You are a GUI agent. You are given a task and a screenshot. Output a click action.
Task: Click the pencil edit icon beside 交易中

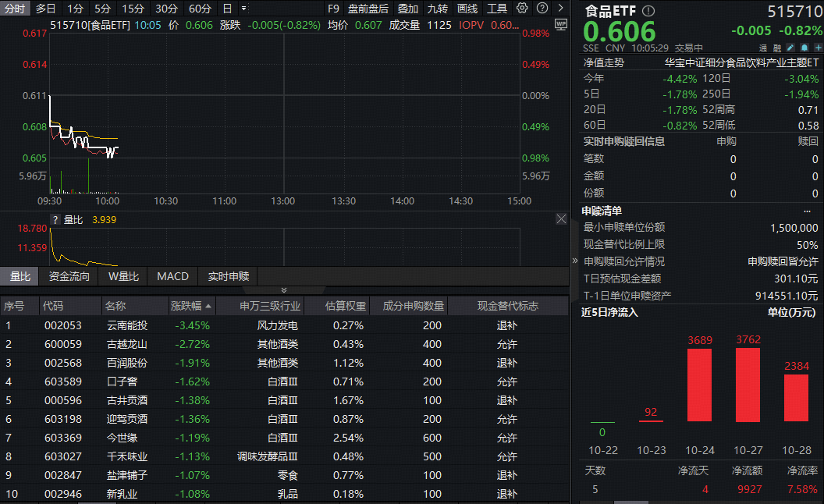(x=790, y=47)
